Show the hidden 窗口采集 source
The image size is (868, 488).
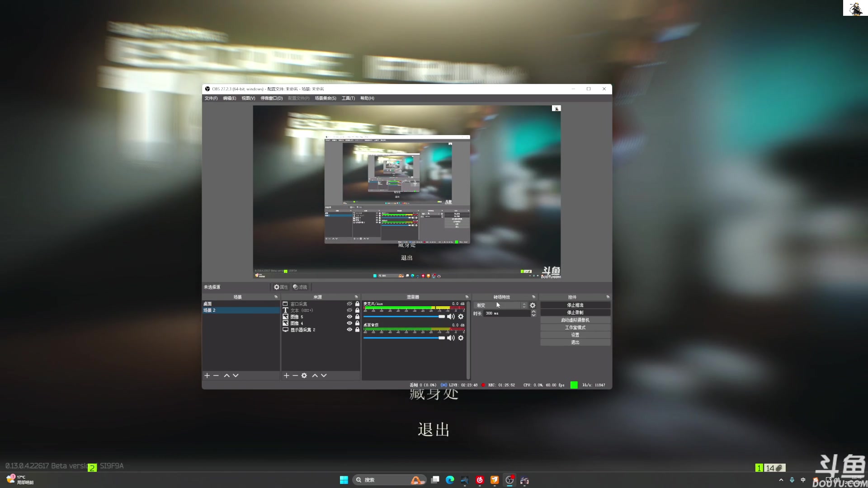[x=349, y=304]
